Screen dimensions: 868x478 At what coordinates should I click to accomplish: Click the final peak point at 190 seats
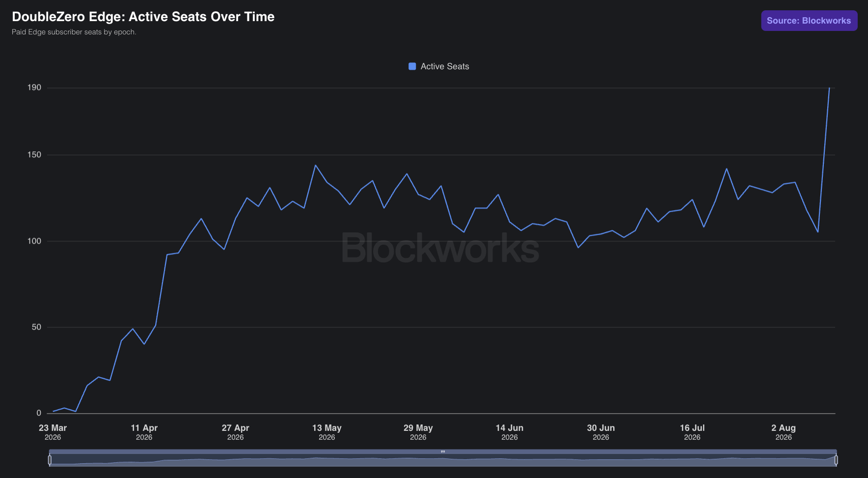[829, 88]
